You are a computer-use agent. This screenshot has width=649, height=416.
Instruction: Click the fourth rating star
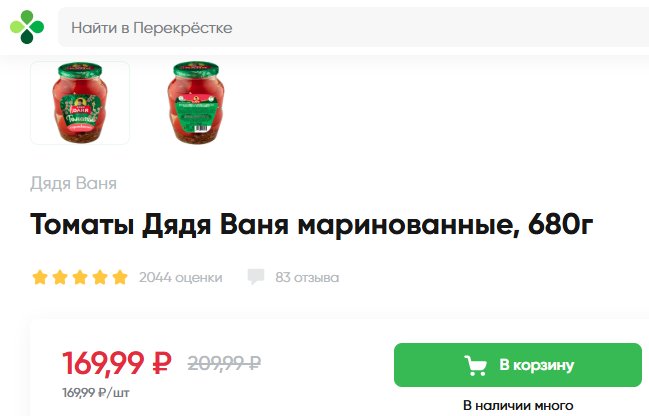click(x=100, y=277)
